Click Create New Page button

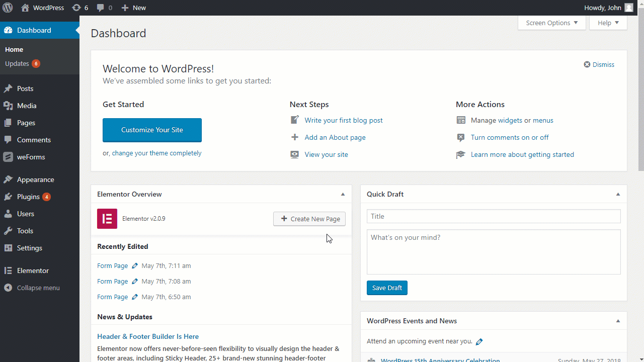tap(309, 219)
